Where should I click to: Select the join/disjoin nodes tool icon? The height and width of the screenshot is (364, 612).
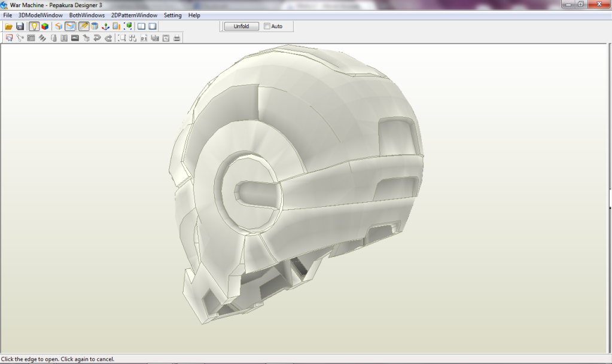tap(20, 38)
